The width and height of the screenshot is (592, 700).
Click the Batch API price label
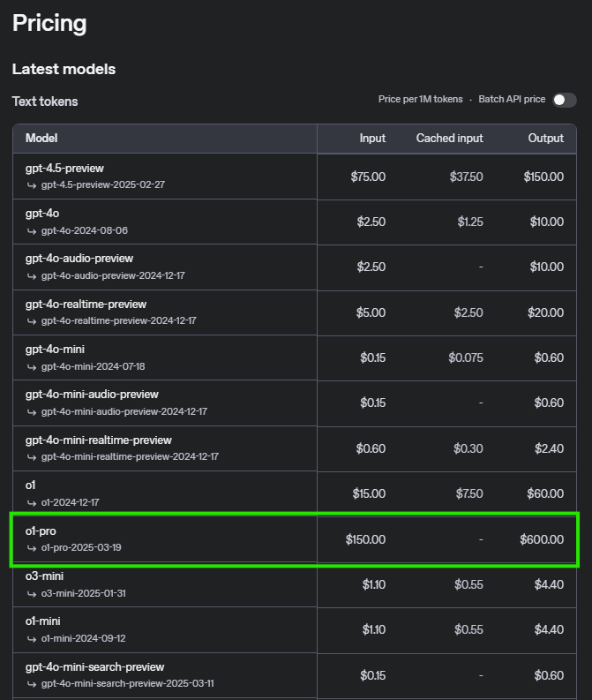click(x=512, y=99)
